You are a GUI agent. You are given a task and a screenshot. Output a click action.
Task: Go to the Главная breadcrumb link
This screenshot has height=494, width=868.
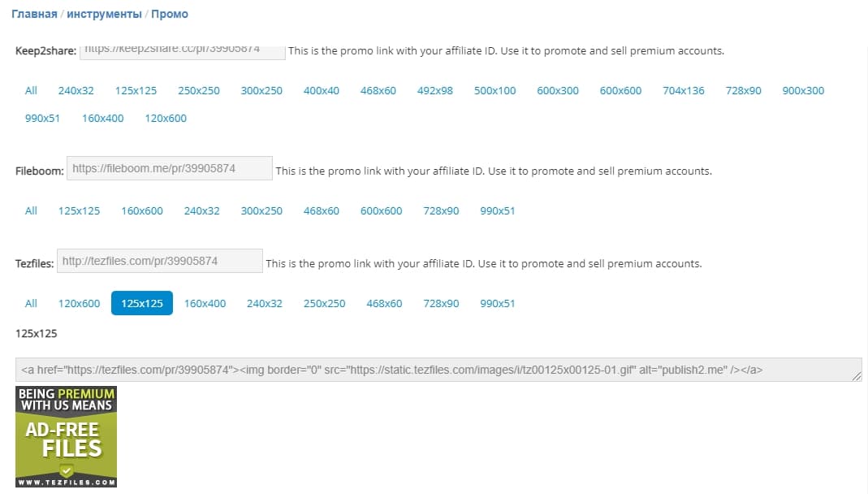34,14
